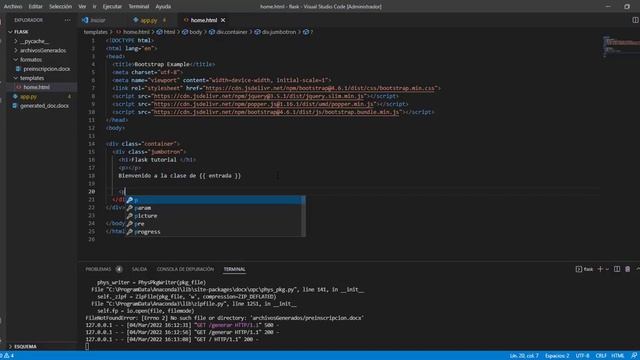Click body in breadcrumb path
Viewport: 640px width, 360px height.
click(x=196, y=32)
